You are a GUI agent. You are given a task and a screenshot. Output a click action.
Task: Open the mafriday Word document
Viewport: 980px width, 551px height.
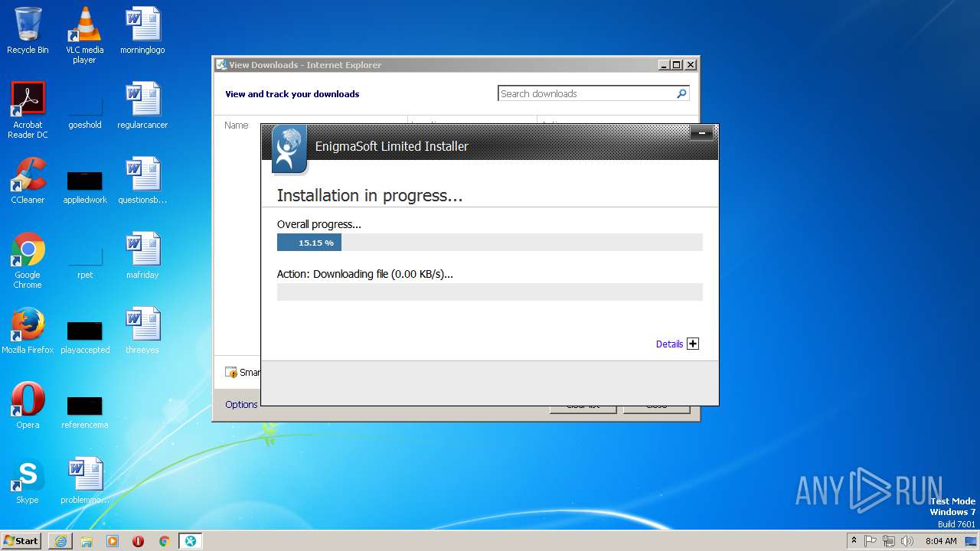tap(142, 256)
